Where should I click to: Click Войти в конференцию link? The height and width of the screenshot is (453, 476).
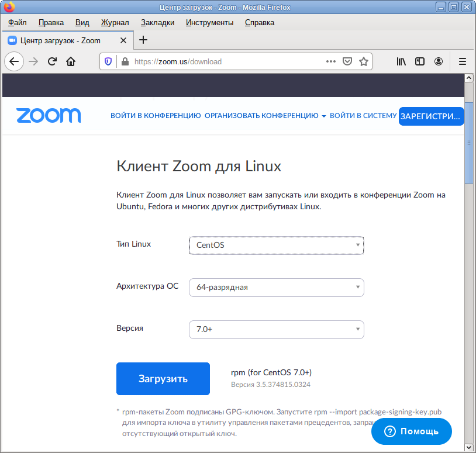tap(156, 116)
